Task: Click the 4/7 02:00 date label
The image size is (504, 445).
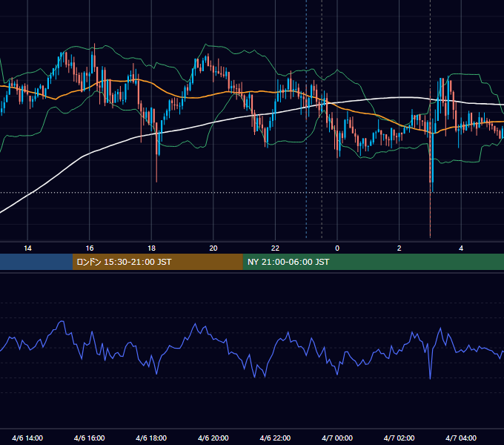Action: [x=399, y=438]
